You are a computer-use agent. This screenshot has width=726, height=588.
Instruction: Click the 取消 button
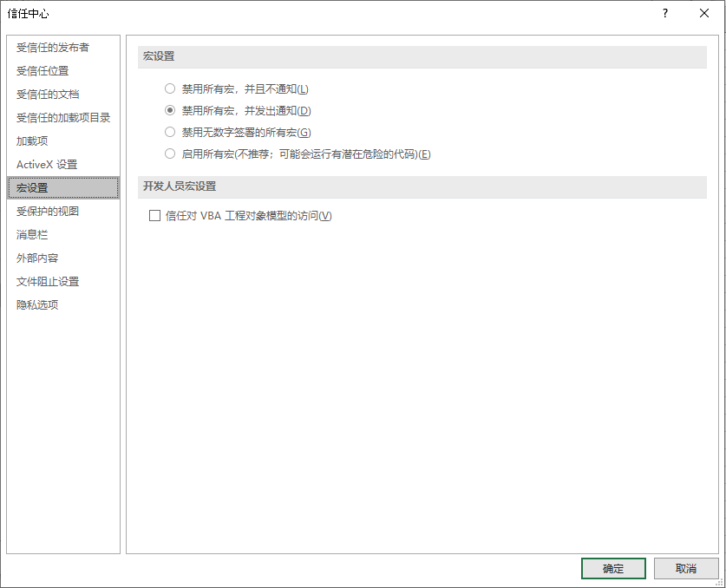pos(686,568)
